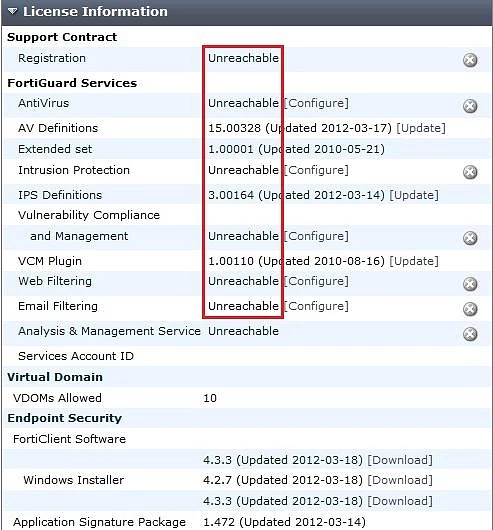Screen dimensions: 493x530
Task: Select the Registration label
Action: (52, 58)
